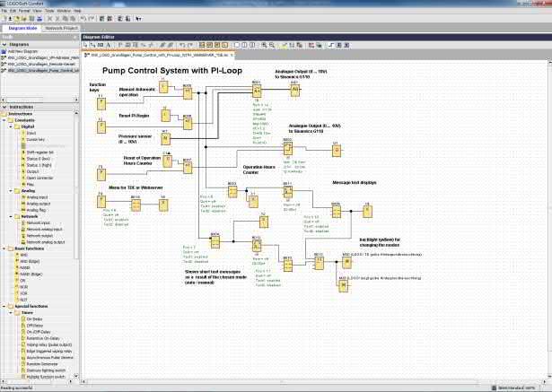
Task: Click the text annotation A tool
Action: [109, 45]
